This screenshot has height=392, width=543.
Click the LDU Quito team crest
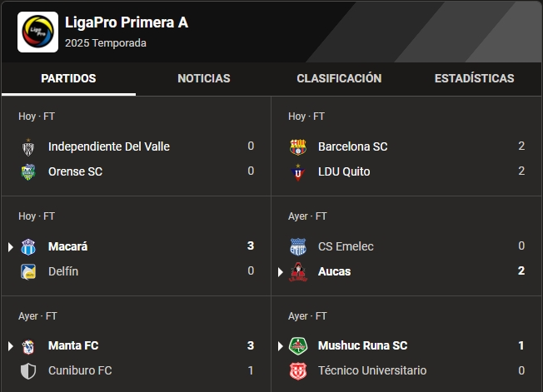(297, 171)
